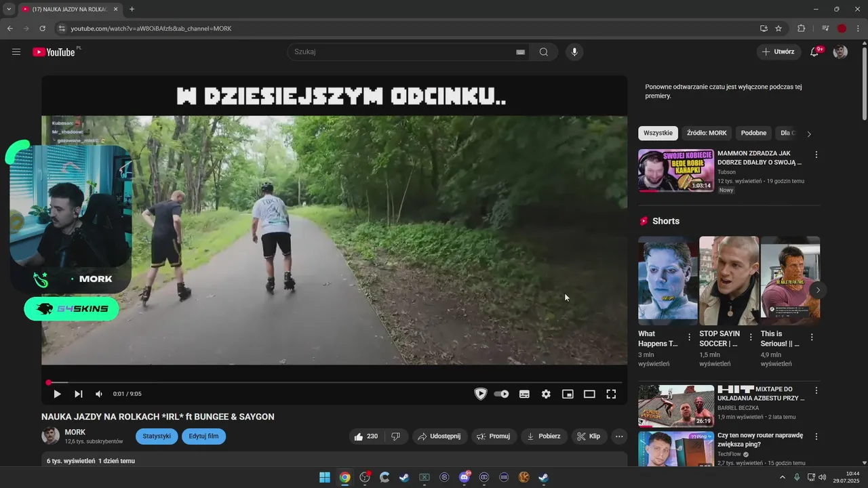Create a clip with Klip button
Image resolution: width=868 pixels, height=488 pixels.
pos(589,436)
